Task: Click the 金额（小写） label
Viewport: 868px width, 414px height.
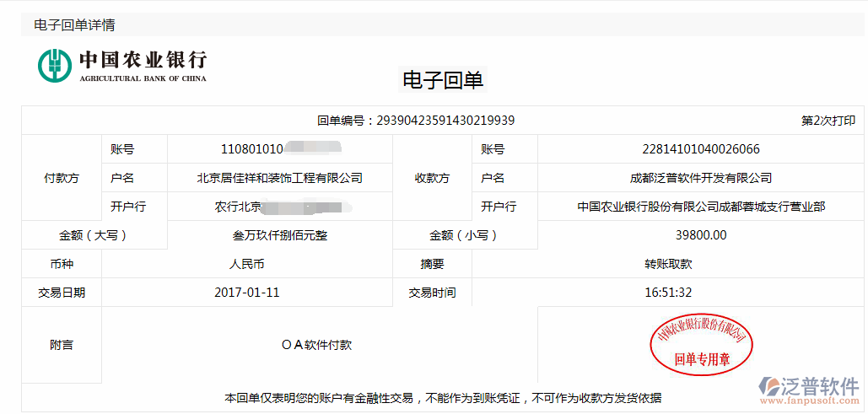Action: point(465,235)
